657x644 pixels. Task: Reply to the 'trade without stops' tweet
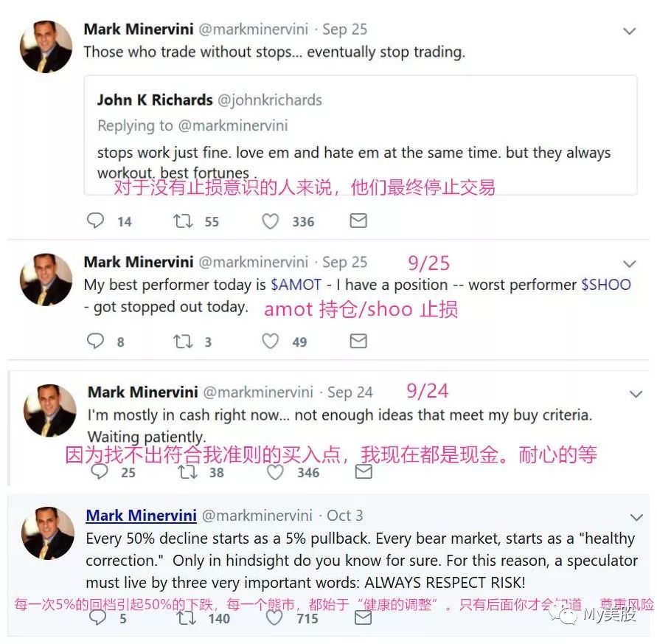pyautogui.click(x=95, y=221)
